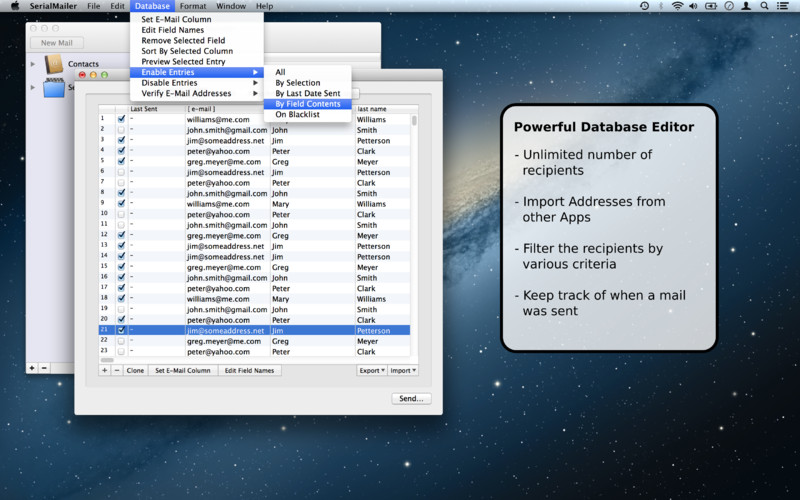Select By Last Date Sent option
This screenshot has width=800, height=500.
click(308, 93)
